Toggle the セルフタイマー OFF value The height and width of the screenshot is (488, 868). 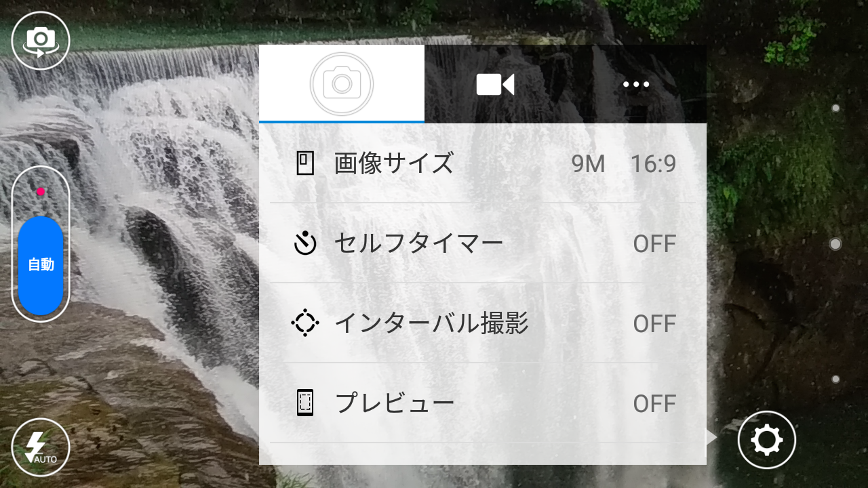[654, 243]
